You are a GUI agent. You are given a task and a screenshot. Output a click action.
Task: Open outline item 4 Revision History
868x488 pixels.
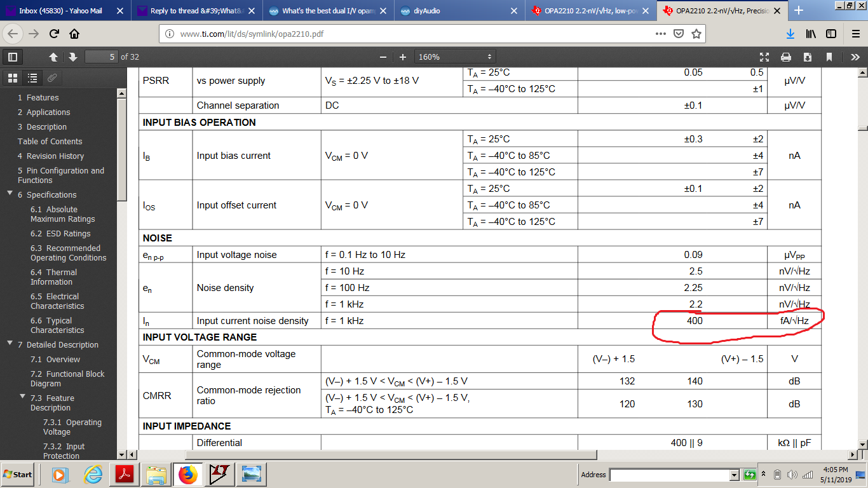(51, 156)
